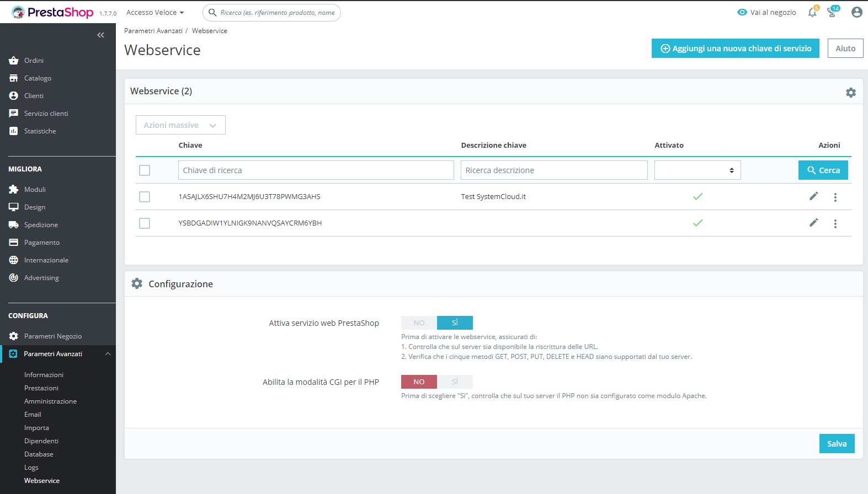Open the Importa submenu item
868x494 pixels.
click(36, 428)
